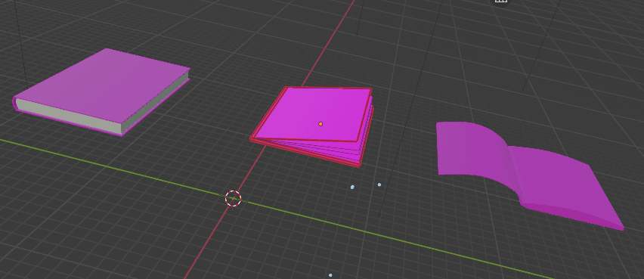Select the closed purple book object

102,91
